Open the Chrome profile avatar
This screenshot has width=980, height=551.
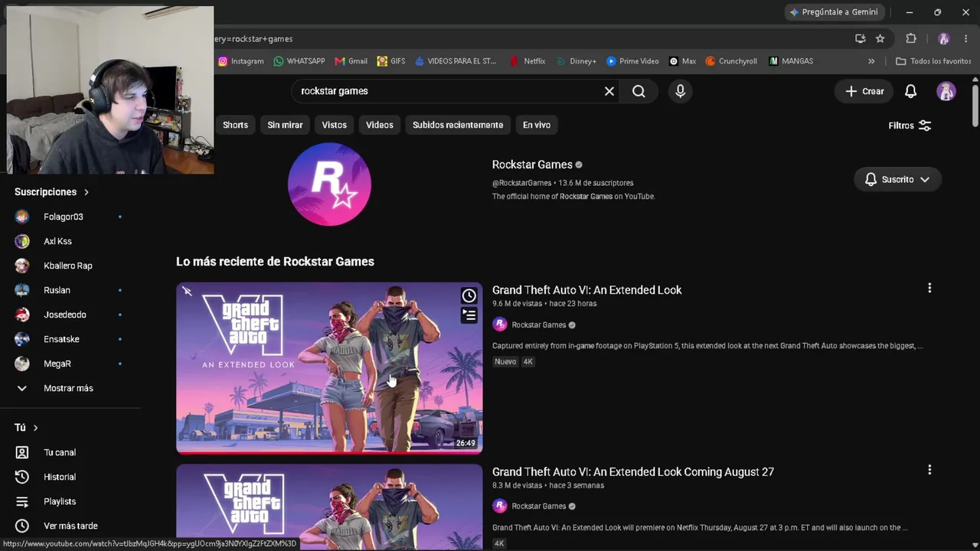click(x=944, y=38)
